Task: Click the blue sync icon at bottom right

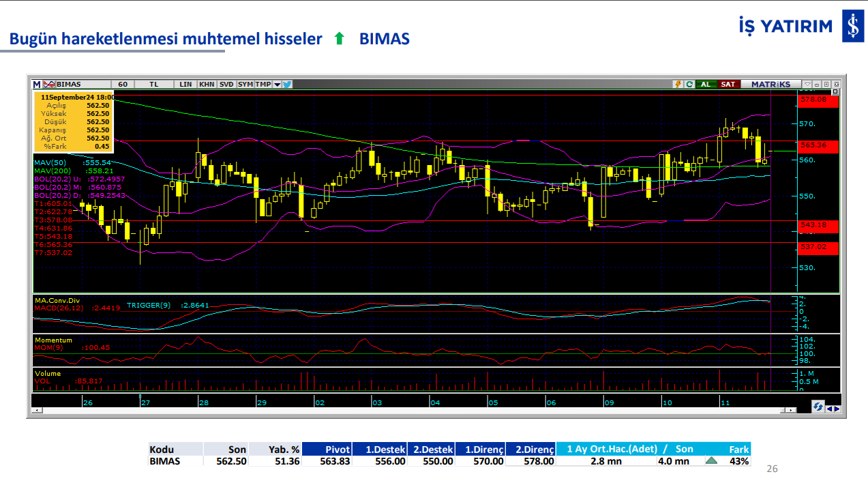Action: point(817,407)
